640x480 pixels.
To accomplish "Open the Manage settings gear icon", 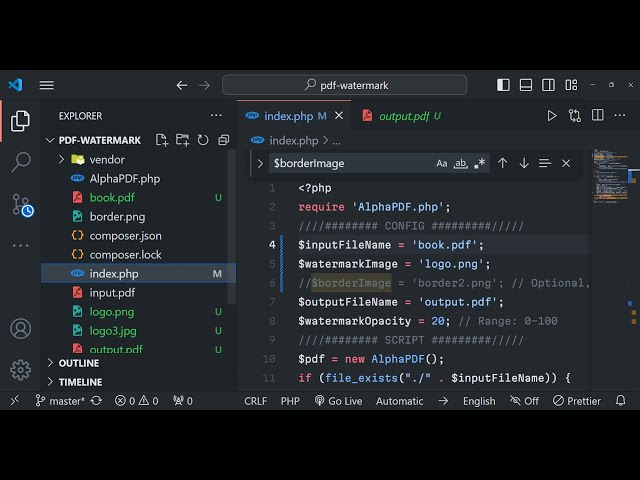I will tap(20, 370).
